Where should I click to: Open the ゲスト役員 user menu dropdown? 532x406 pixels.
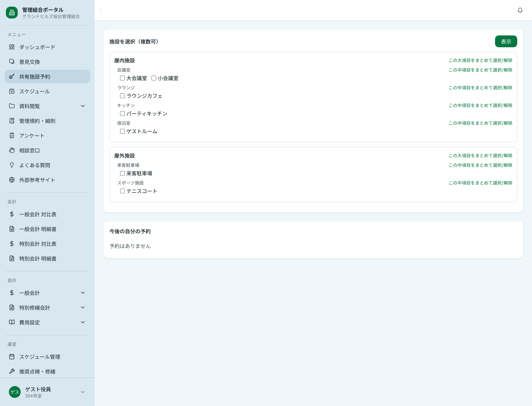pos(83,392)
